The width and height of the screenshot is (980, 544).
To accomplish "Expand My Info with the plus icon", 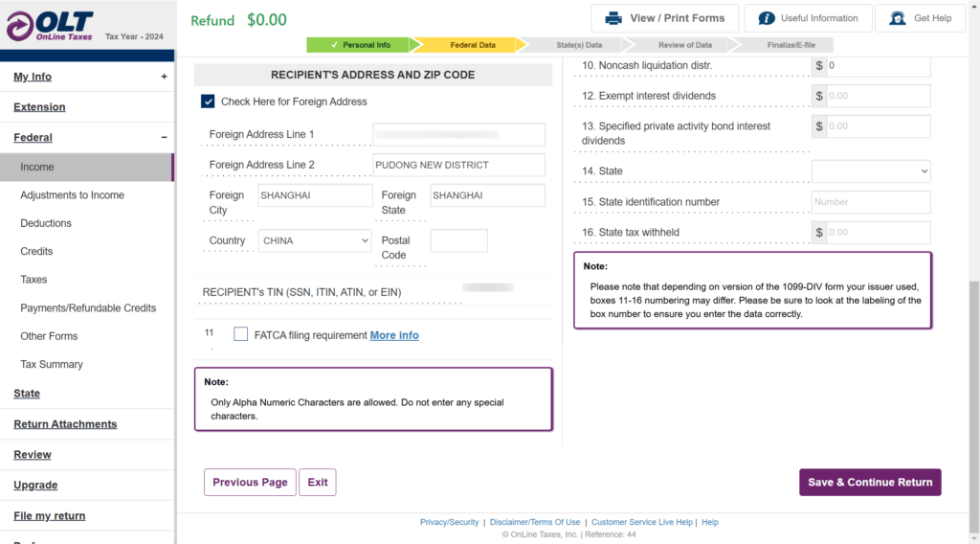I will (164, 77).
